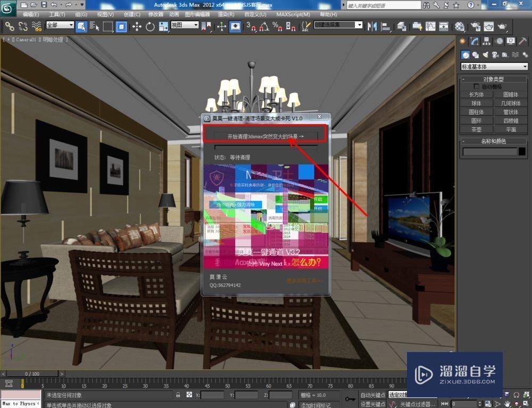Select the Cameras category icon
Image resolution: width=532 pixels, height=408 pixels.
(x=495, y=55)
